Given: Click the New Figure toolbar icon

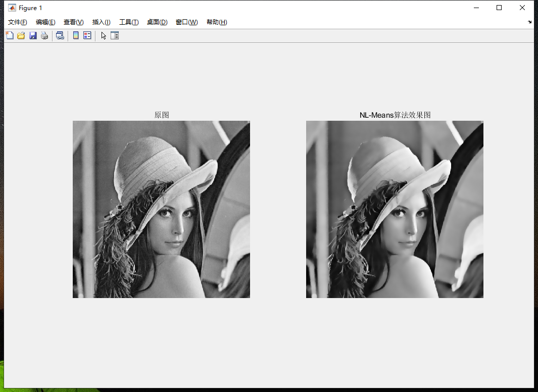Looking at the screenshot, I should tap(10, 35).
